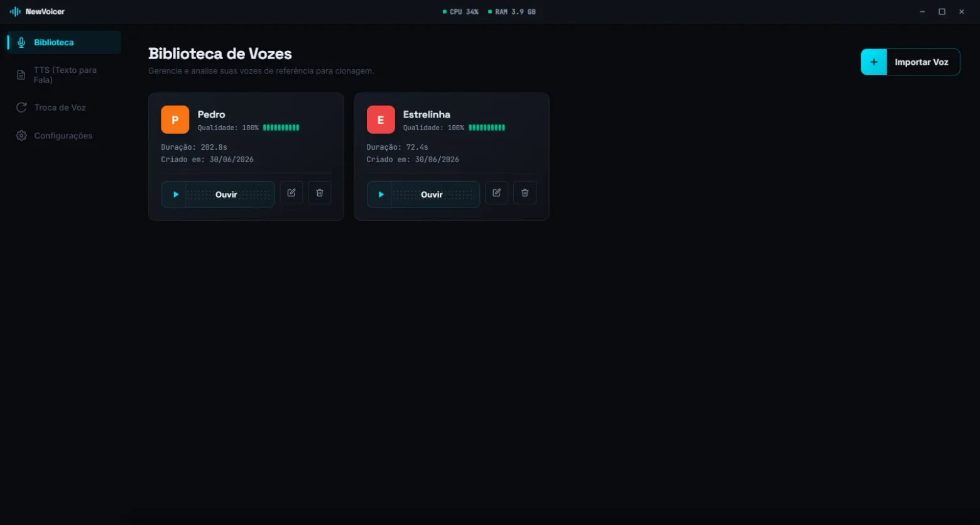This screenshot has width=980, height=525.
Task: Click Pedro's 'Criado em: 30/06/2026' date
Action: [207, 159]
